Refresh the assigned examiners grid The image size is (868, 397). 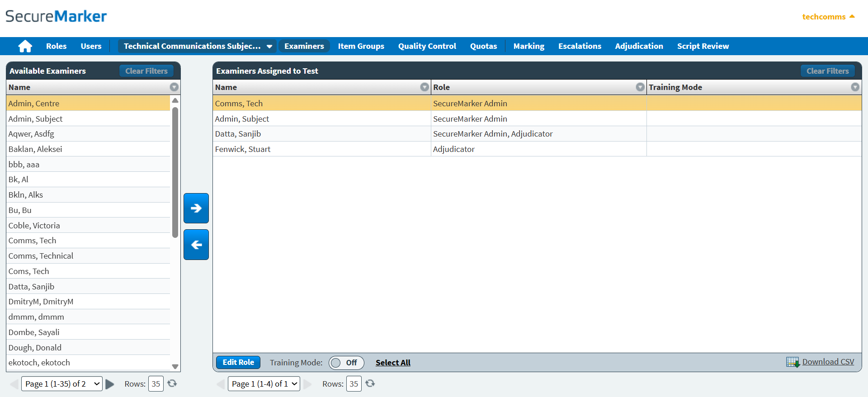click(370, 383)
